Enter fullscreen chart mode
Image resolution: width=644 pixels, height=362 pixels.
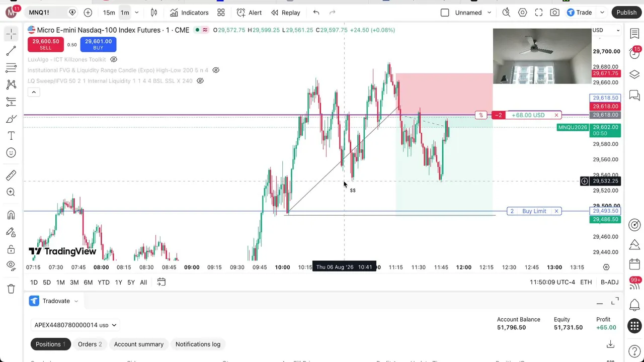(x=539, y=13)
